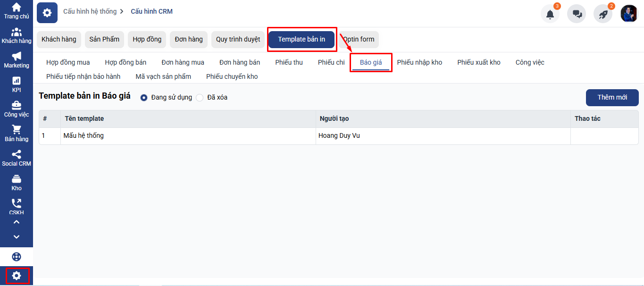644x286 pixels.
Task: Open the Trang chủ home icon
Action: tap(17, 8)
